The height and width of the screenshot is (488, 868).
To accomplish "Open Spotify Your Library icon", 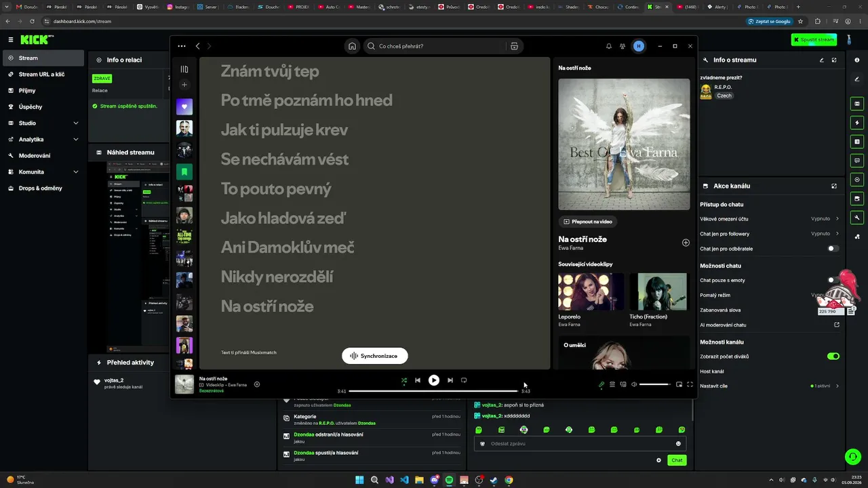I will 184,69.
